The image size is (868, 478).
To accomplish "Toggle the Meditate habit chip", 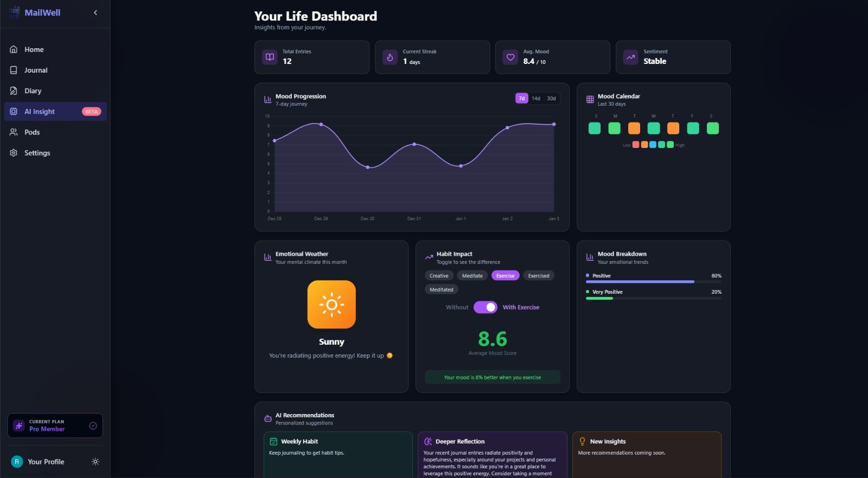I will coord(472,276).
